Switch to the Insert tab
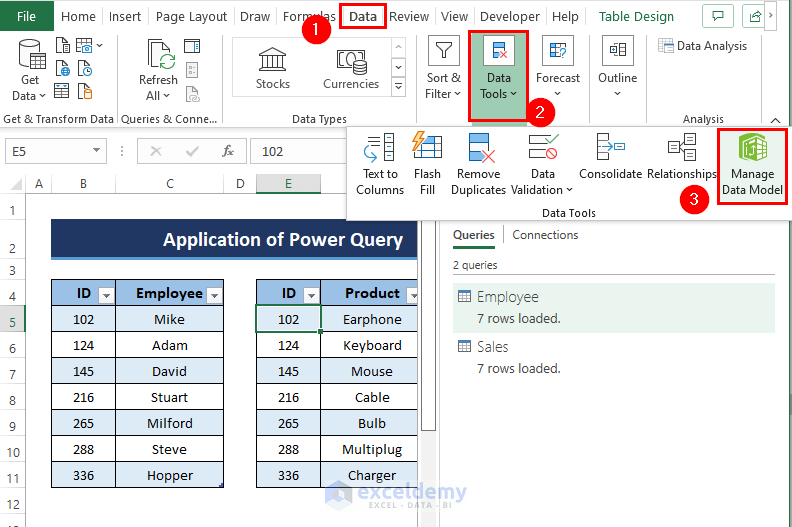The width and height of the screenshot is (792, 527). point(125,17)
